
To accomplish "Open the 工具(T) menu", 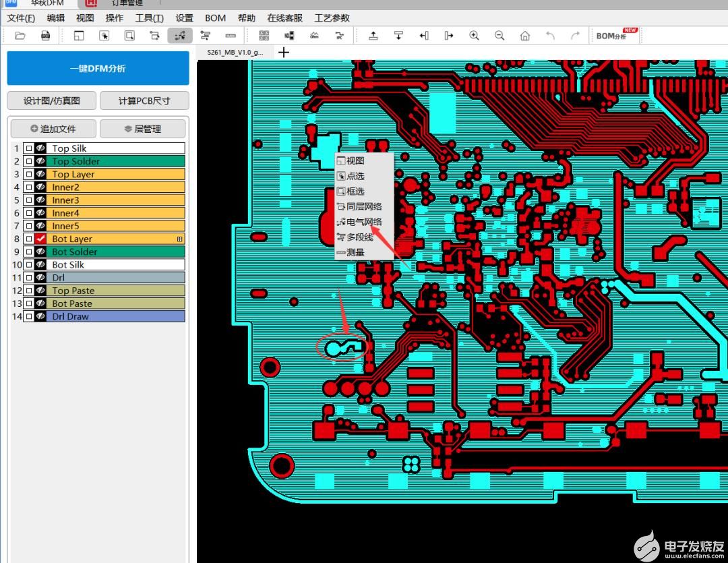I will click(x=149, y=18).
